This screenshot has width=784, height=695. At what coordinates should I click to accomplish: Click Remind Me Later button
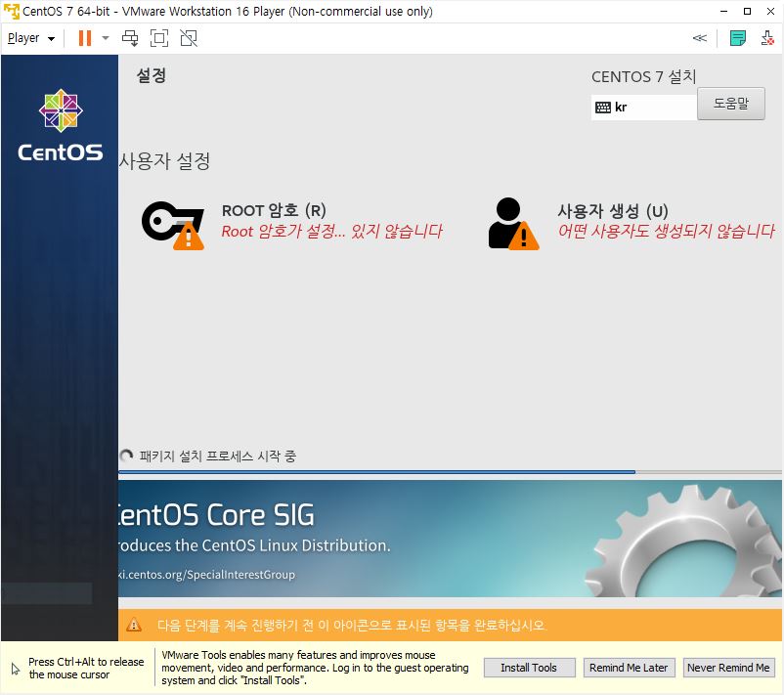(x=629, y=668)
